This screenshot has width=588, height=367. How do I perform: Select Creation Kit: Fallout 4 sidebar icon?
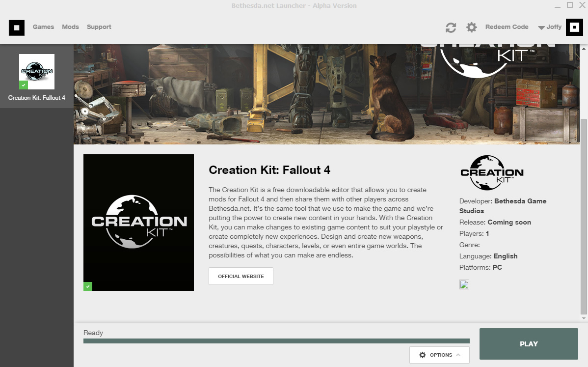pyautogui.click(x=37, y=71)
